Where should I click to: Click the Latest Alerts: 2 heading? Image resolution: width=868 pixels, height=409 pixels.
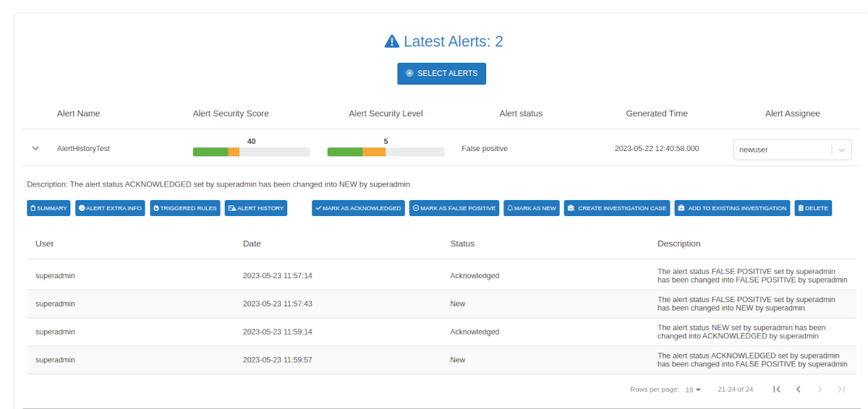point(454,42)
